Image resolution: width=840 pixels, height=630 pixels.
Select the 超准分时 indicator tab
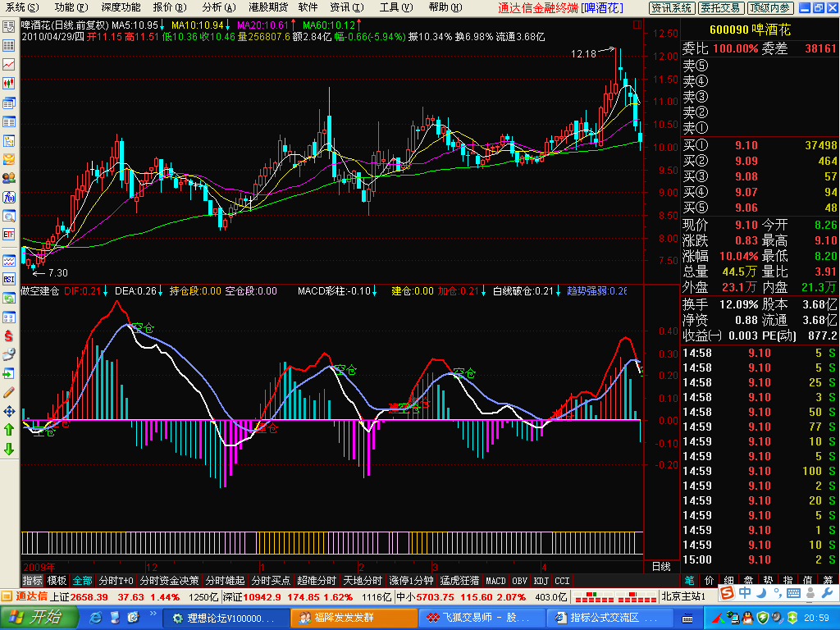(x=316, y=581)
